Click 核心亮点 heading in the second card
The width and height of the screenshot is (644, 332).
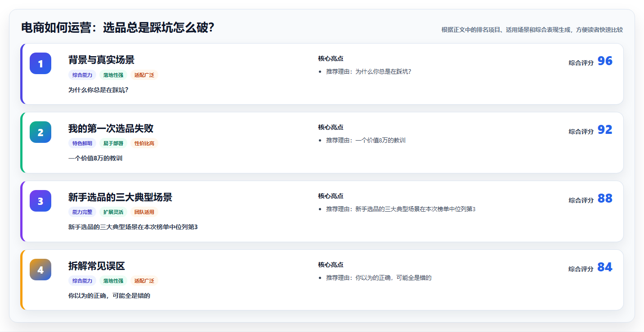331,127
